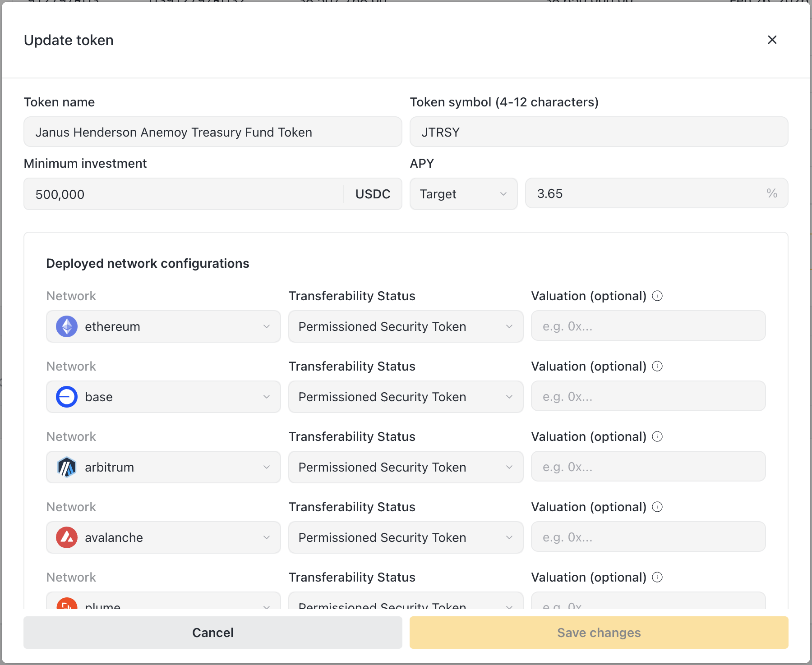This screenshot has width=812, height=665.
Task: Click the base network logo icon
Action: pyautogui.click(x=67, y=397)
